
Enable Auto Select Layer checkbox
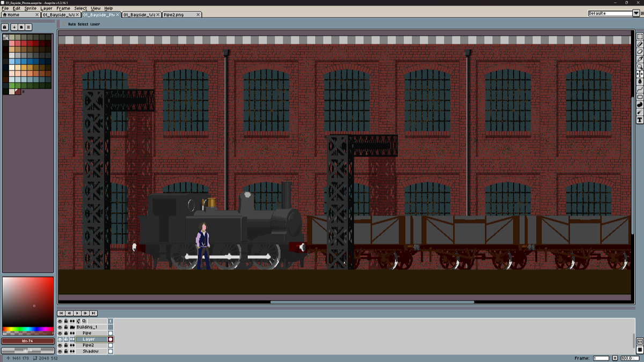64,24
